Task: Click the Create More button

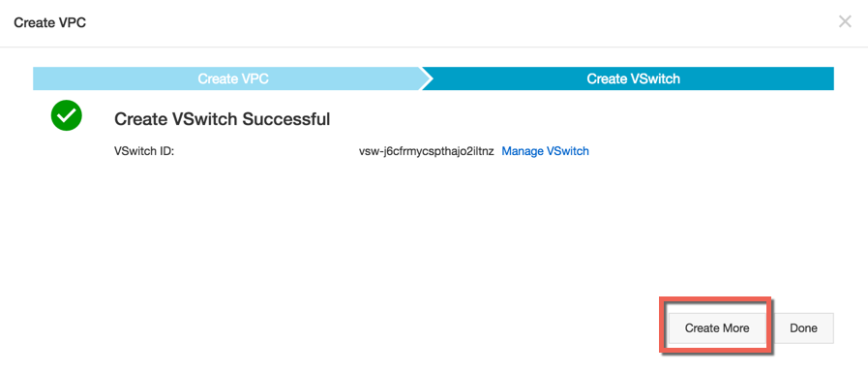Action: point(717,328)
